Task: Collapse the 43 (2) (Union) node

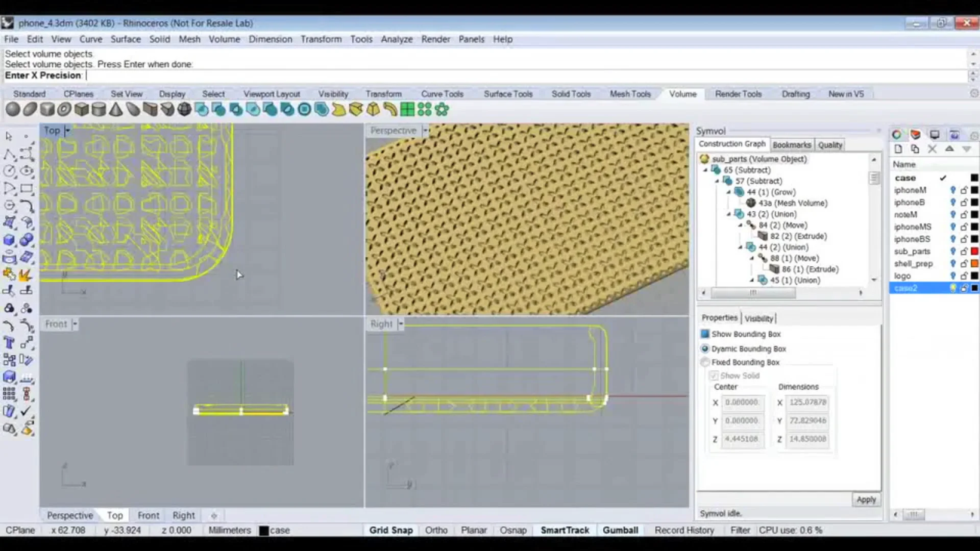Action: click(729, 214)
